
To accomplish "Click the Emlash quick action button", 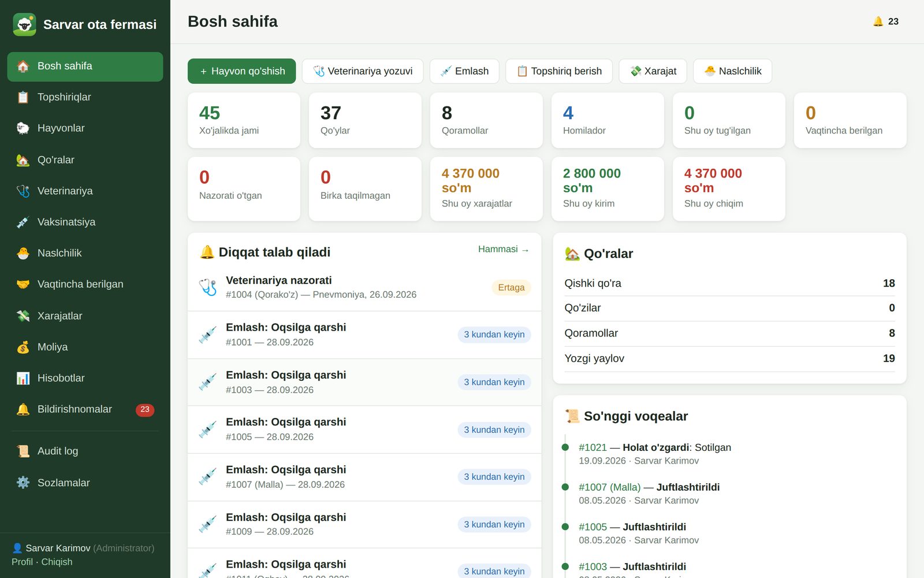I will pyautogui.click(x=464, y=71).
